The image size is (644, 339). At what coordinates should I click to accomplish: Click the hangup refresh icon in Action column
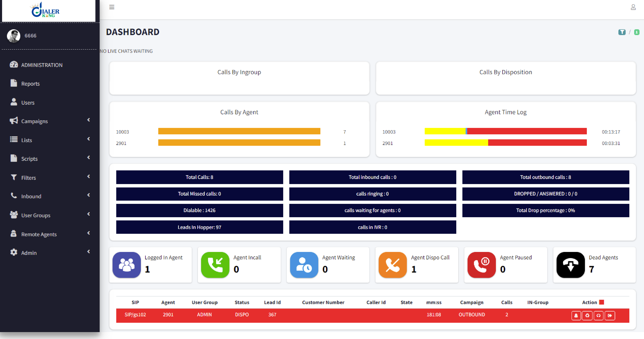click(587, 316)
